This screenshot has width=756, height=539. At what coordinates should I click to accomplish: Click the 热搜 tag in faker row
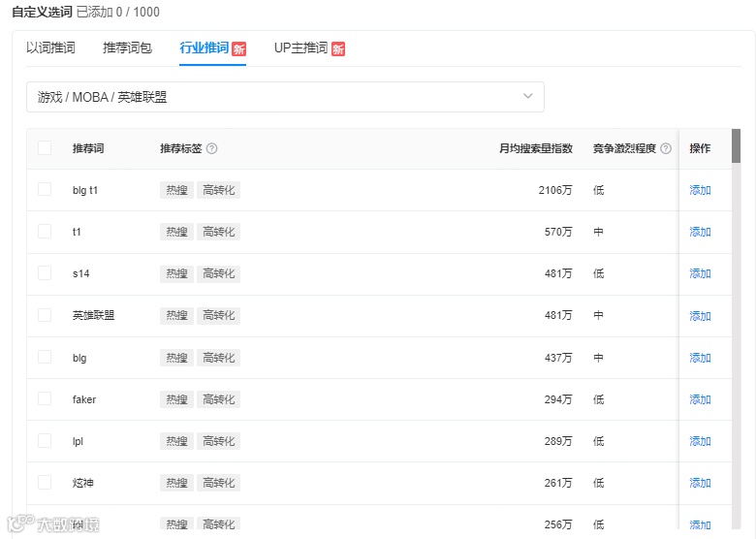point(176,399)
